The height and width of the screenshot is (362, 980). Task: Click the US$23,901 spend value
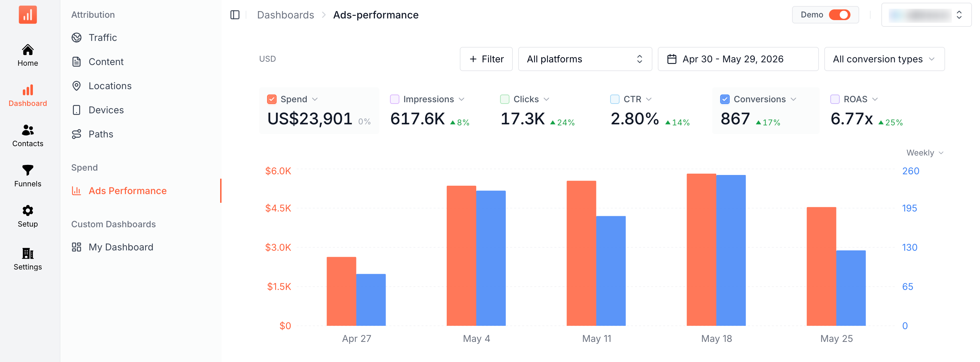point(310,119)
